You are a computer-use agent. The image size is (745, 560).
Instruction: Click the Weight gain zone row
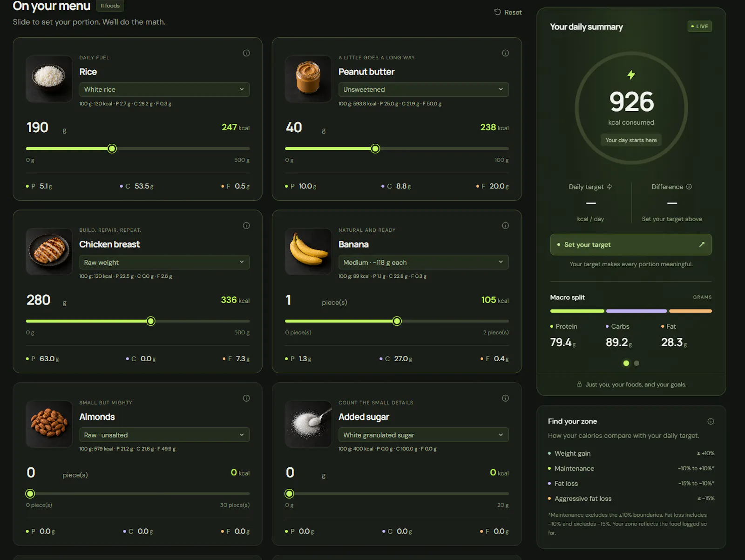click(631, 453)
